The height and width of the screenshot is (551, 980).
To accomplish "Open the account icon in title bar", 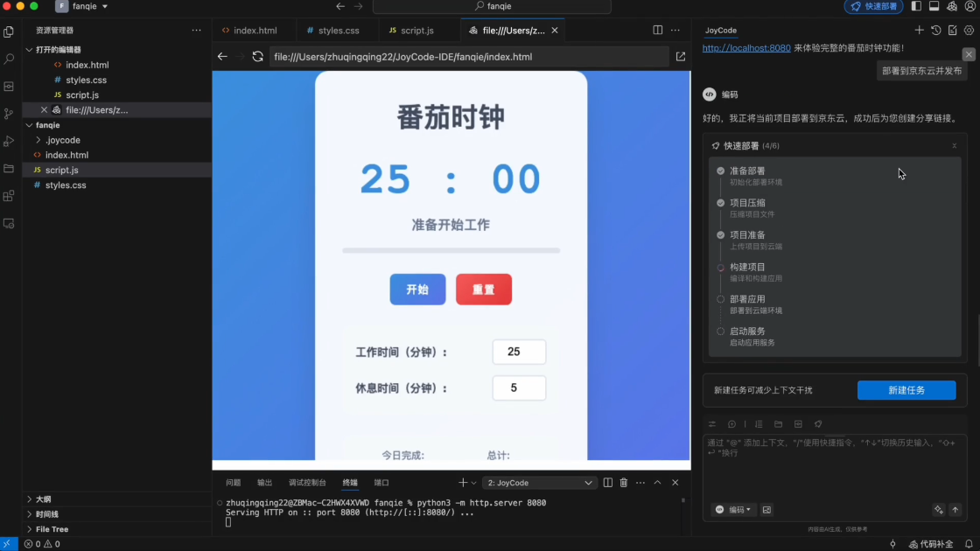I will click(970, 6).
